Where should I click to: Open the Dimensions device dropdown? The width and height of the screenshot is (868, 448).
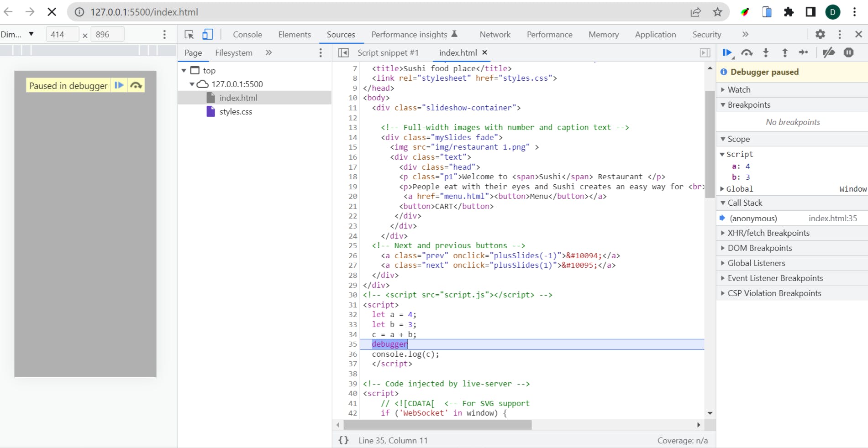[x=17, y=34]
